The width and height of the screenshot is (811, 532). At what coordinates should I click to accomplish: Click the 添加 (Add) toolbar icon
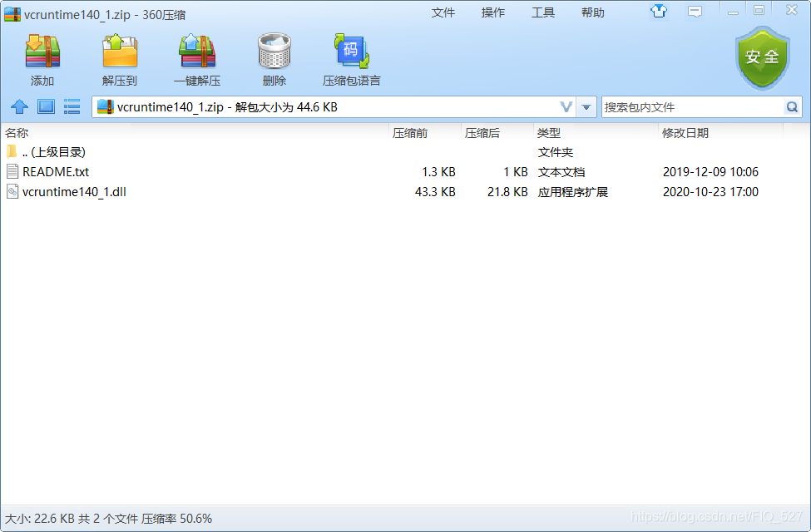[42, 51]
